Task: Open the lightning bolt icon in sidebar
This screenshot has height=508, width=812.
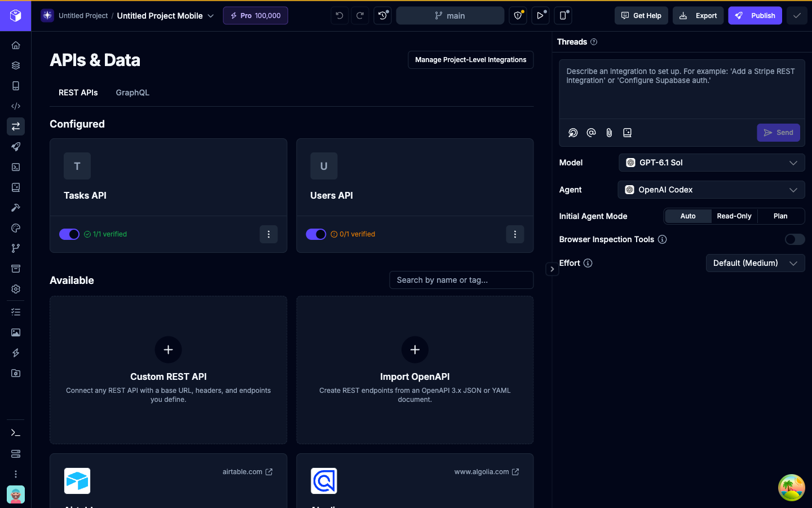Action: point(16,353)
